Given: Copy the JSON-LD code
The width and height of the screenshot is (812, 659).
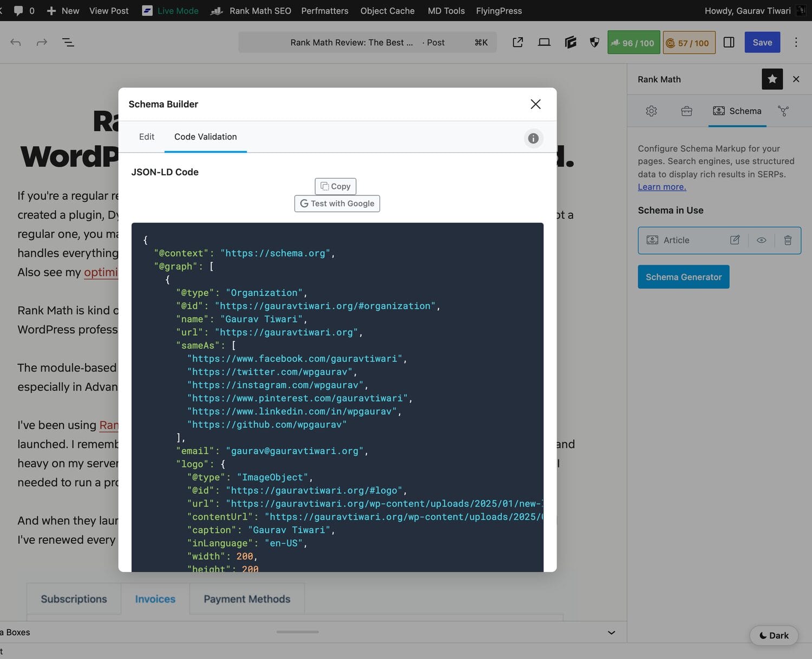Looking at the screenshot, I should click(336, 186).
